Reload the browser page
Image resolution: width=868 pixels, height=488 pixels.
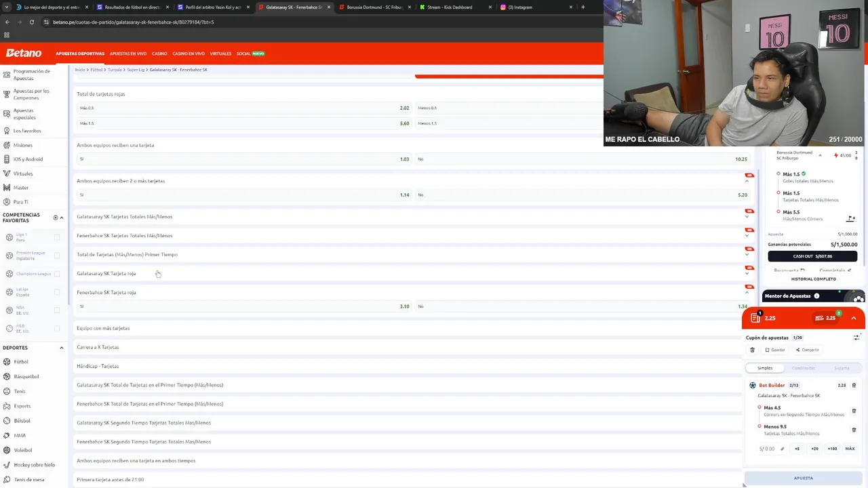pyautogui.click(x=31, y=22)
